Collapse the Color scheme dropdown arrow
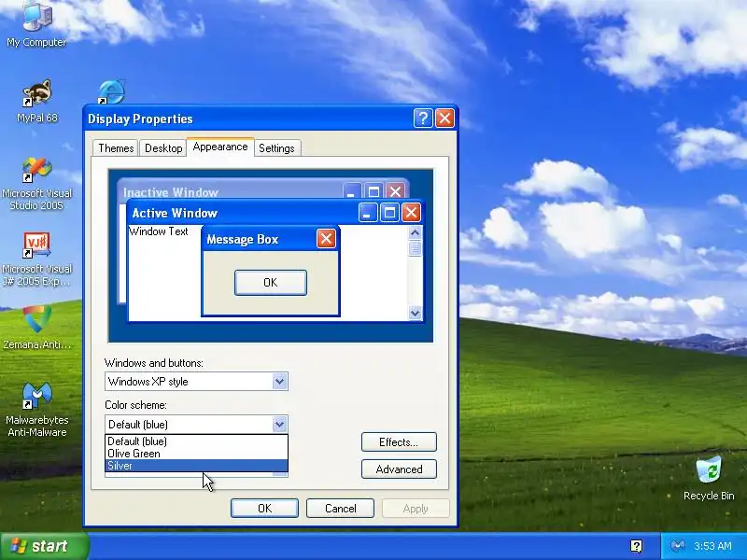The image size is (747, 560). tap(279, 424)
